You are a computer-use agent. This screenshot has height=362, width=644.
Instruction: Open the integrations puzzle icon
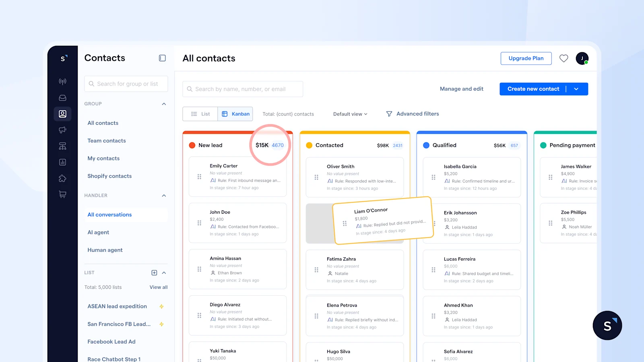pos(62,178)
